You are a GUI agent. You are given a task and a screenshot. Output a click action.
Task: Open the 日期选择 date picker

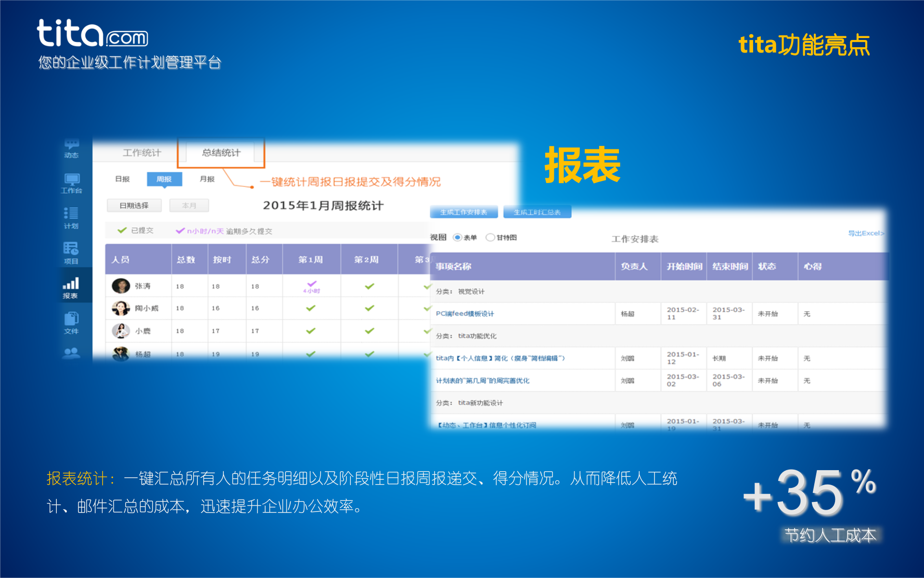(134, 205)
